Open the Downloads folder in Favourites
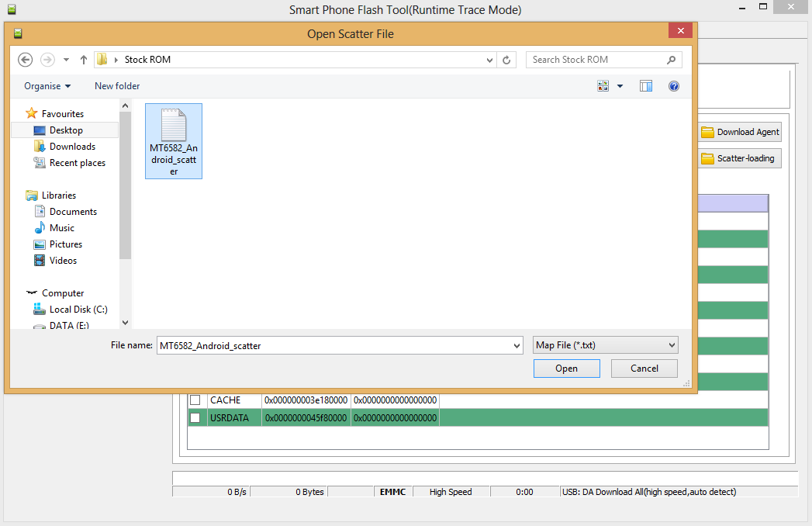Image resolution: width=812 pixels, height=526 pixels. [72, 147]
